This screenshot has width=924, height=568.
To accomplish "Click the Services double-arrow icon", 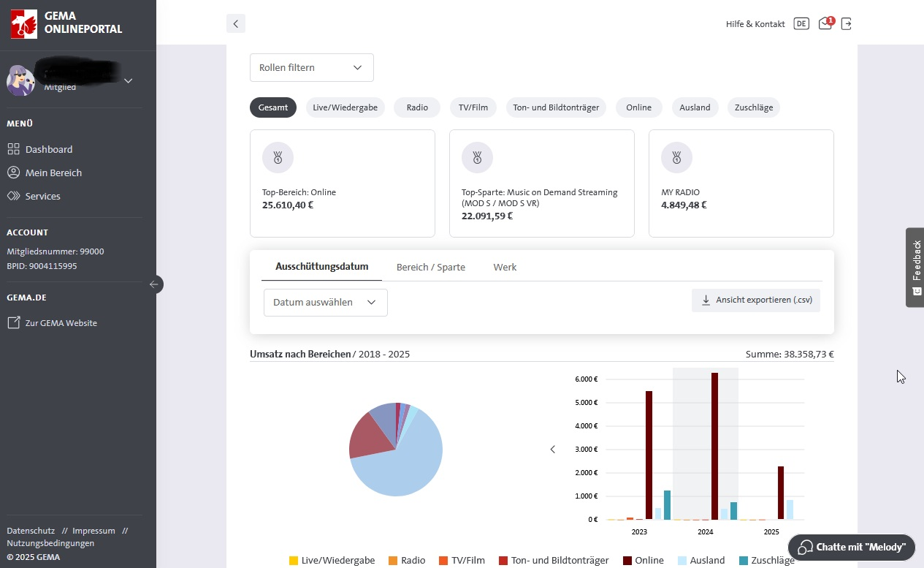I will click(x=13, y=196).
